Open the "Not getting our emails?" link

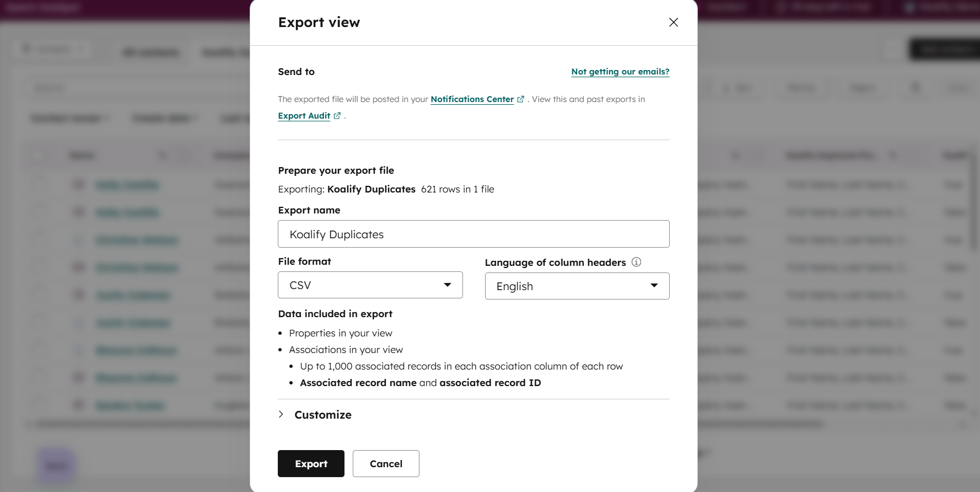pos(620,72)
